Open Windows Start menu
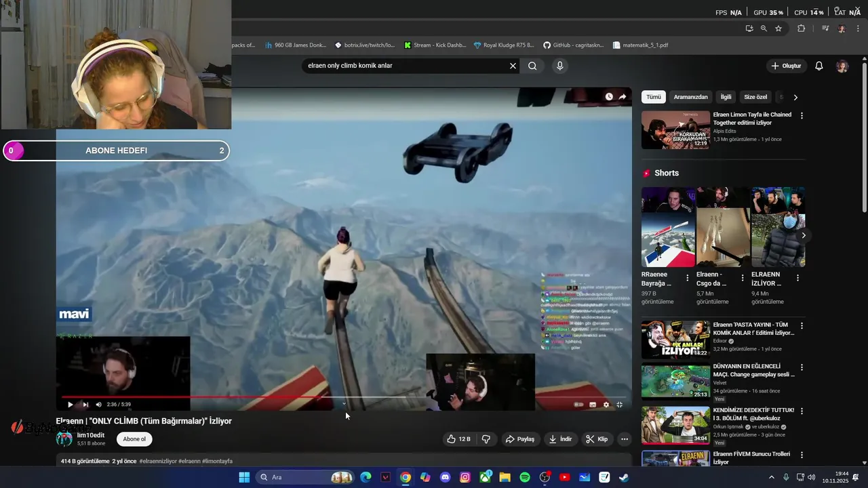The width and height of the screenshot is (868, 488). [x=244, y=477]
